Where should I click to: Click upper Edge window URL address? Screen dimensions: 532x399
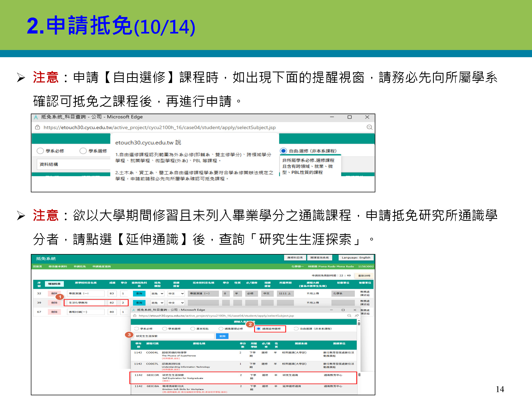(160, 127)
